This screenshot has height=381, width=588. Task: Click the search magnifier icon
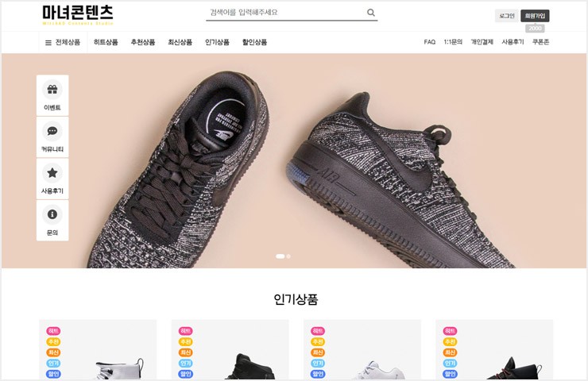tap(370, 13)
